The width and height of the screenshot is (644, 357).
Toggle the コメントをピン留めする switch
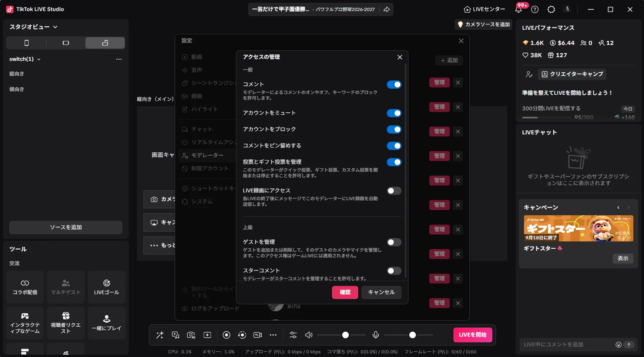click(394, 146)
